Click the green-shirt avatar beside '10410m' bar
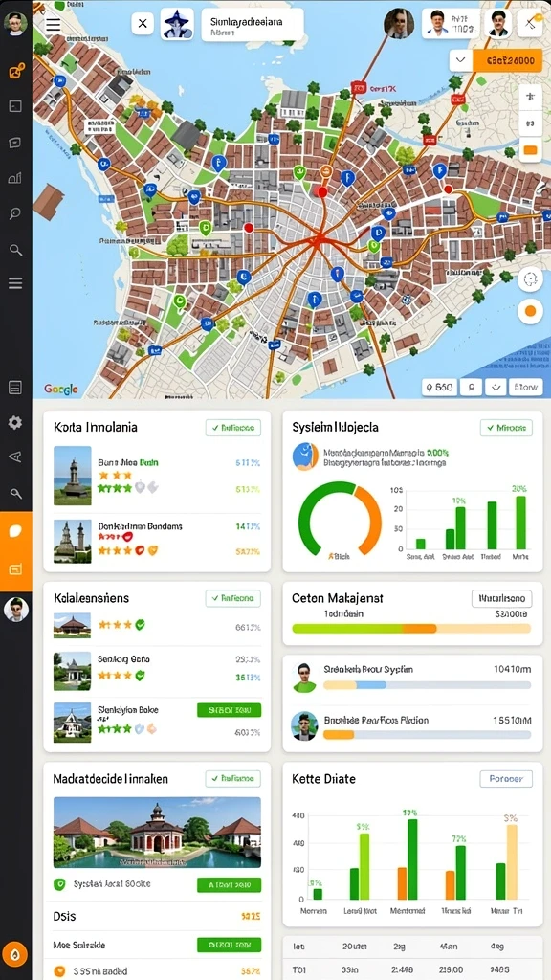This screenshot has width=551, height=980. tap(304, 679)
